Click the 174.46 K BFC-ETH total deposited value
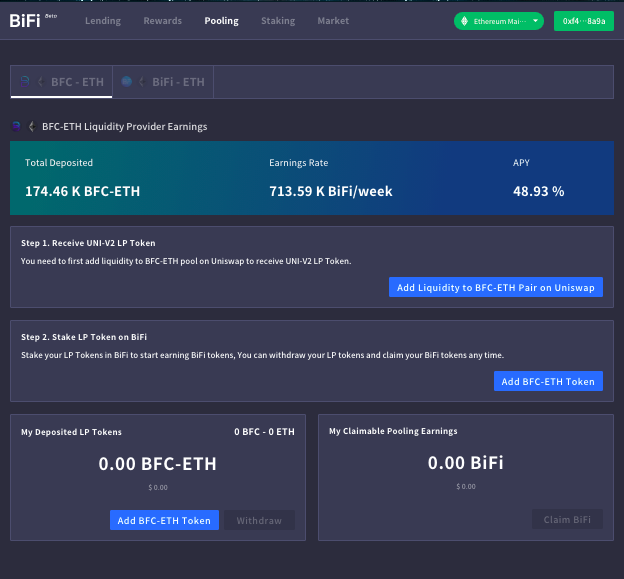This screenshot has width=624, height=579. 82,191
